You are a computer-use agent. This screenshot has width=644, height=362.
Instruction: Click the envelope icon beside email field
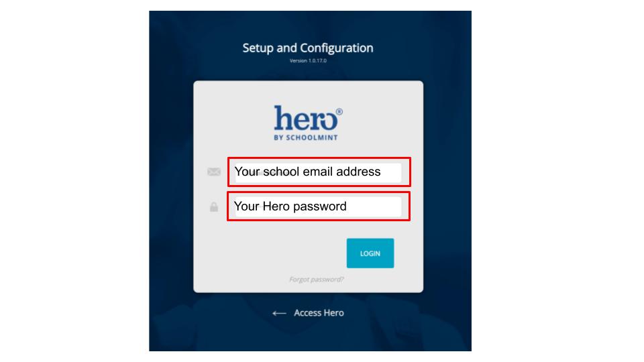[x=214, y=172]
